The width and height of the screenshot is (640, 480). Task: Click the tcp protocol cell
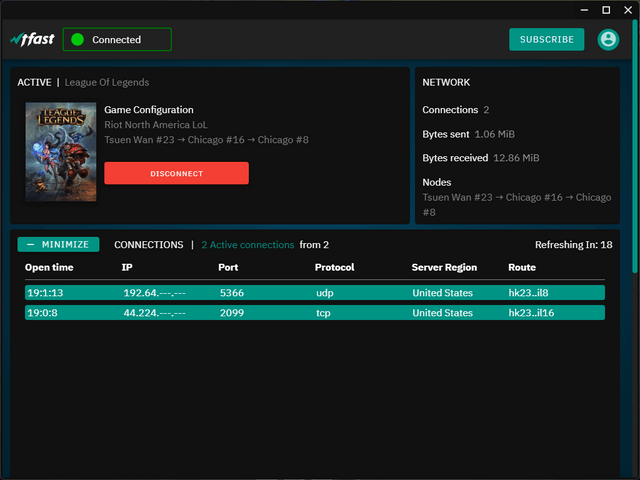pyautogui.click(x=323, y=313)
